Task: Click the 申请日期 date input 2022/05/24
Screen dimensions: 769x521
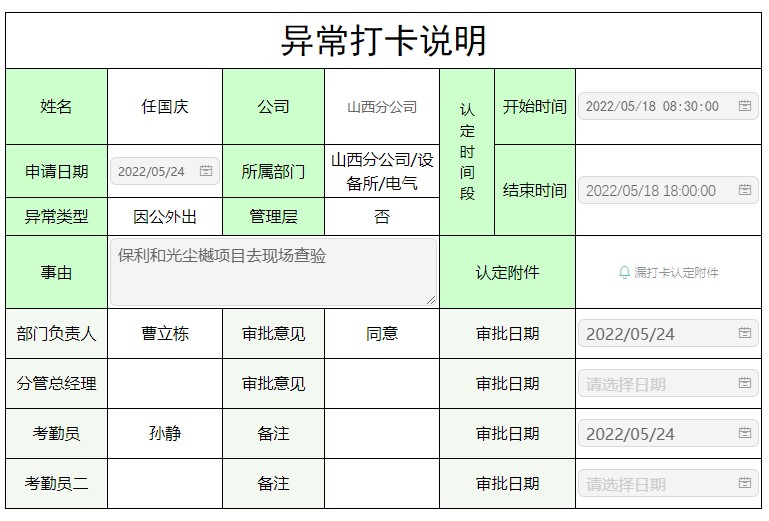Action: pos(165,171)
